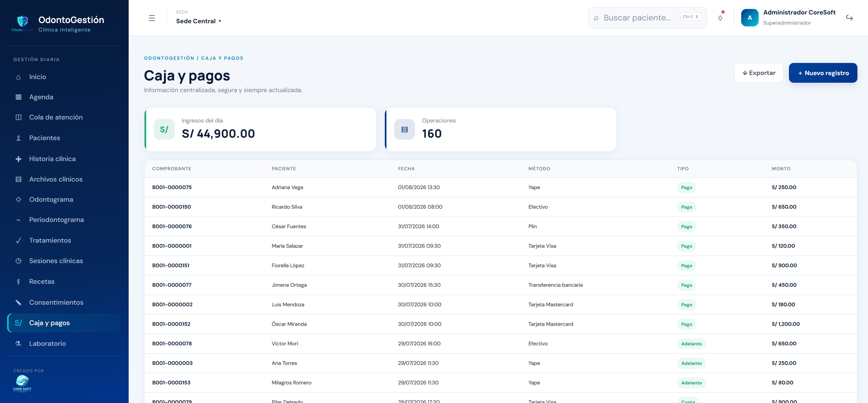
Task: Open the notifications bell icon
Action: [x=720, y=18]
